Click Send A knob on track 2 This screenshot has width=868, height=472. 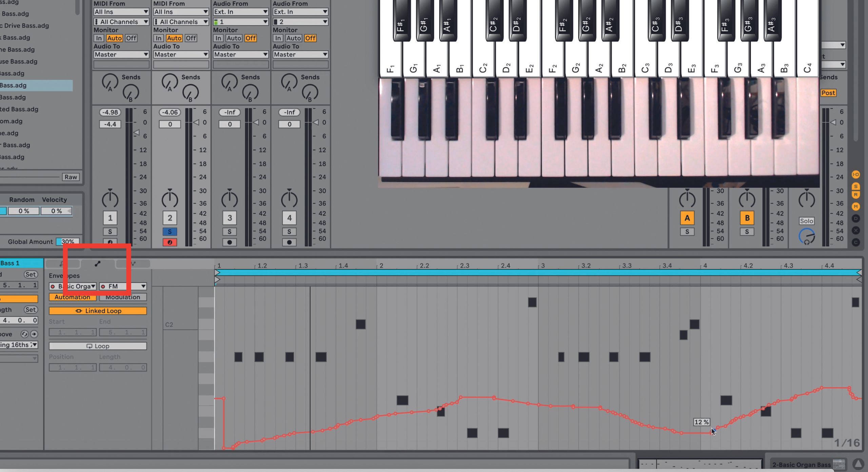170,82
